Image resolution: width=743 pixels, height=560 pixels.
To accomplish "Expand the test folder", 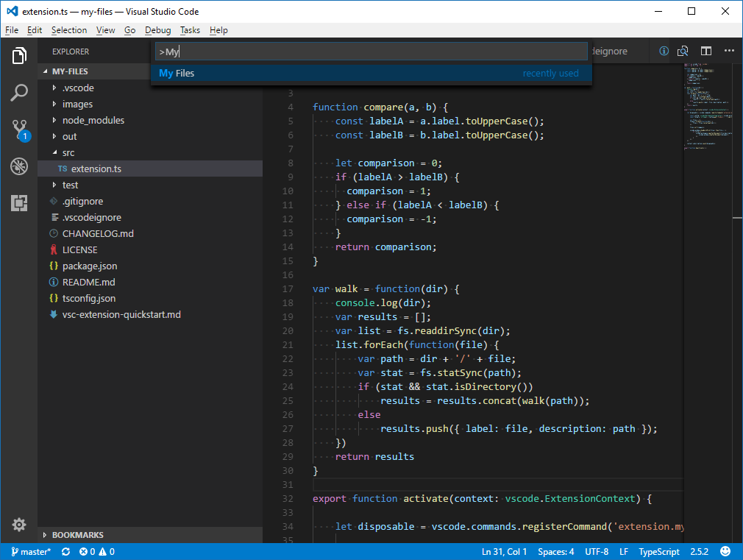I will pyautogui.click(x=150, y=185).
